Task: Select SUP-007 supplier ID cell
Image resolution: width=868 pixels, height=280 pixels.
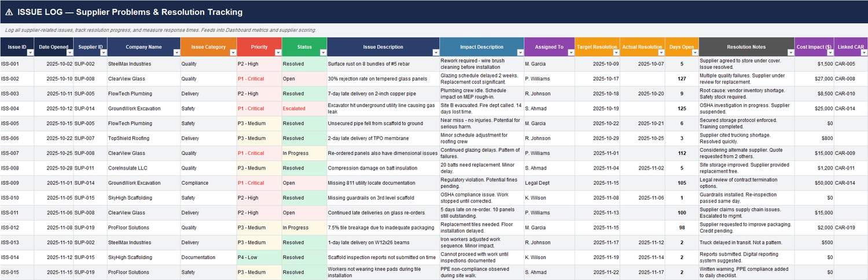Action: tap(90, 138)
